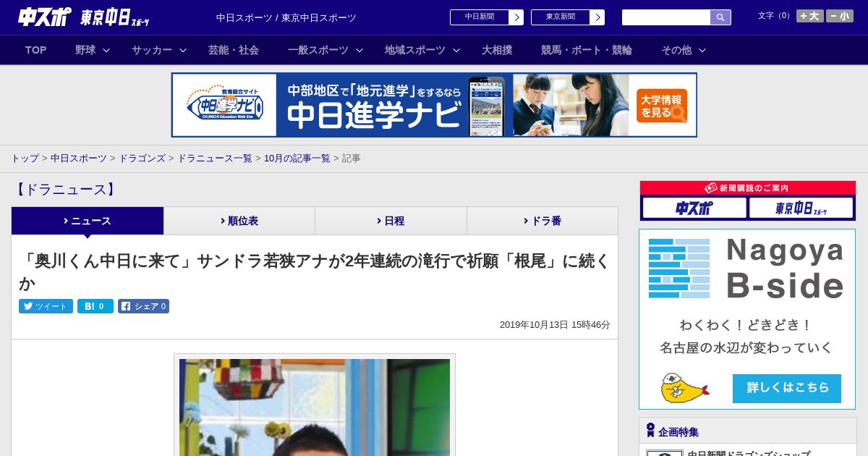Click the 企画特集 ribbon icon
Screen dimensions: 868x456
coord(650,430)
